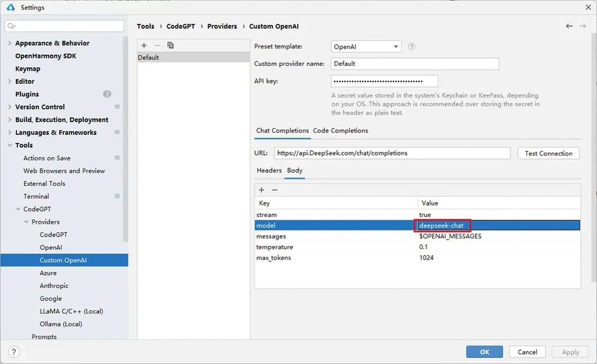Click the duplicate provider copy icon

click(171, 45)
